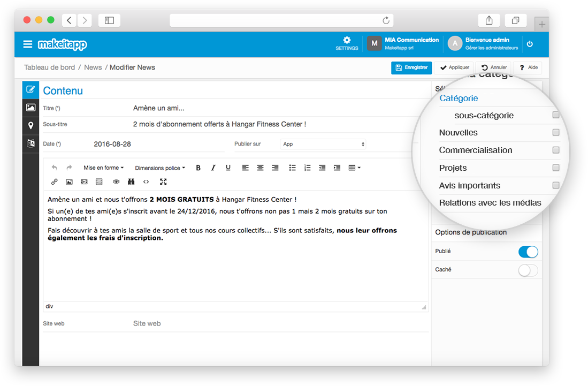Open Bienvenue admin user menu

pyautogui.click(x=483, y=43)
